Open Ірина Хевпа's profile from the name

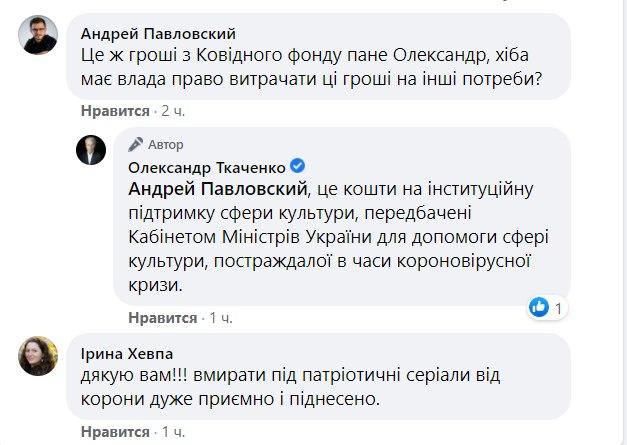[x=121, y=353]
